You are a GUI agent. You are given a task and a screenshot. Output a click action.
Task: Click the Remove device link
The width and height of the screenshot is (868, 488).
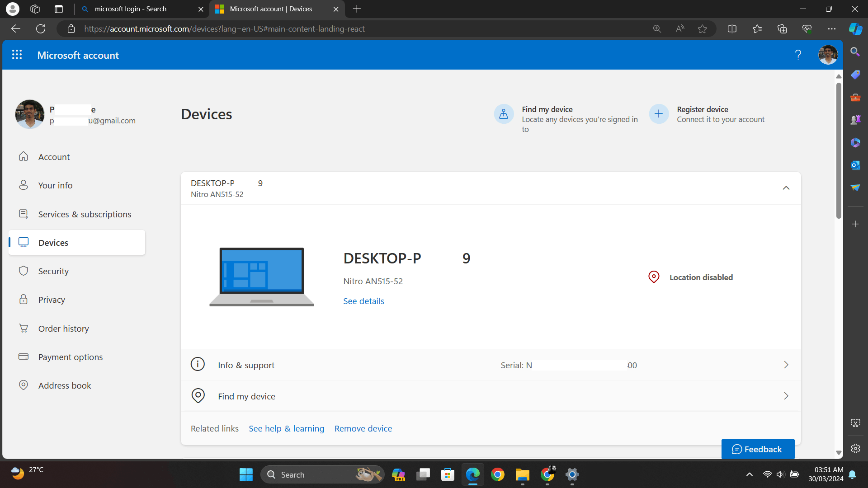click(x=363, y=428)
